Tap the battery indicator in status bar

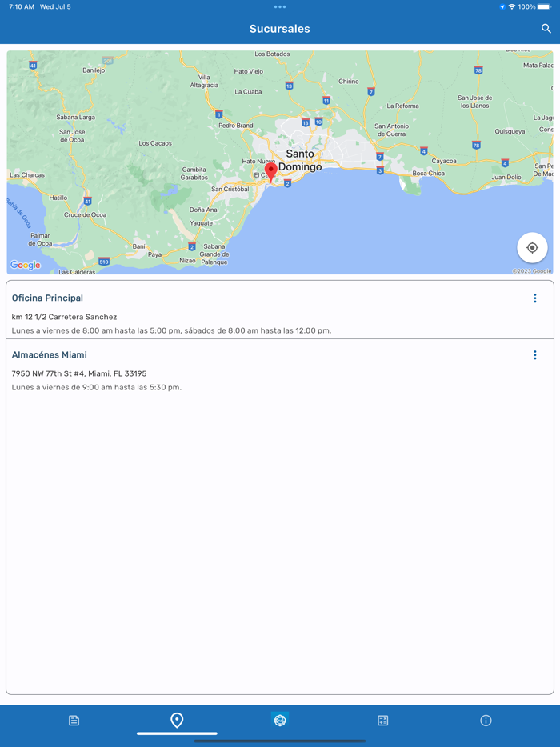coord(544,6)
